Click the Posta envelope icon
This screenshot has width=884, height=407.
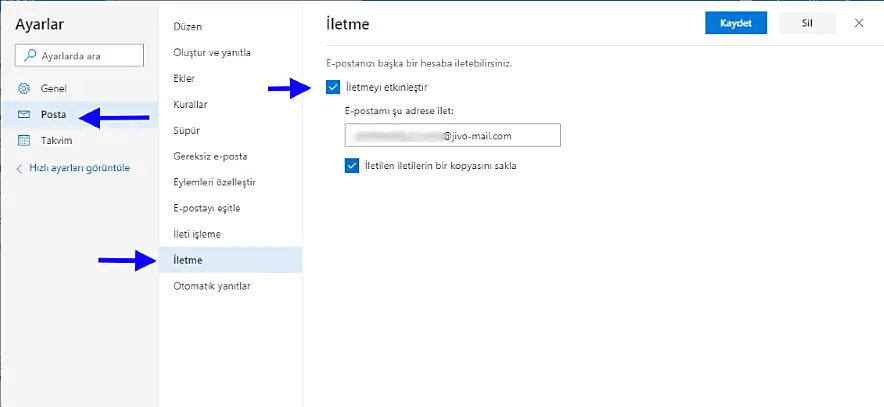point(24,114)
